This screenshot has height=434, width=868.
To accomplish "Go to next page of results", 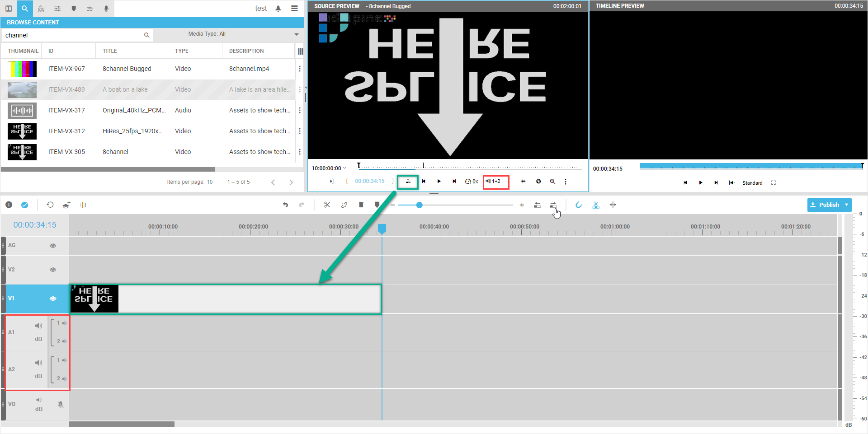I will [291, 182].
